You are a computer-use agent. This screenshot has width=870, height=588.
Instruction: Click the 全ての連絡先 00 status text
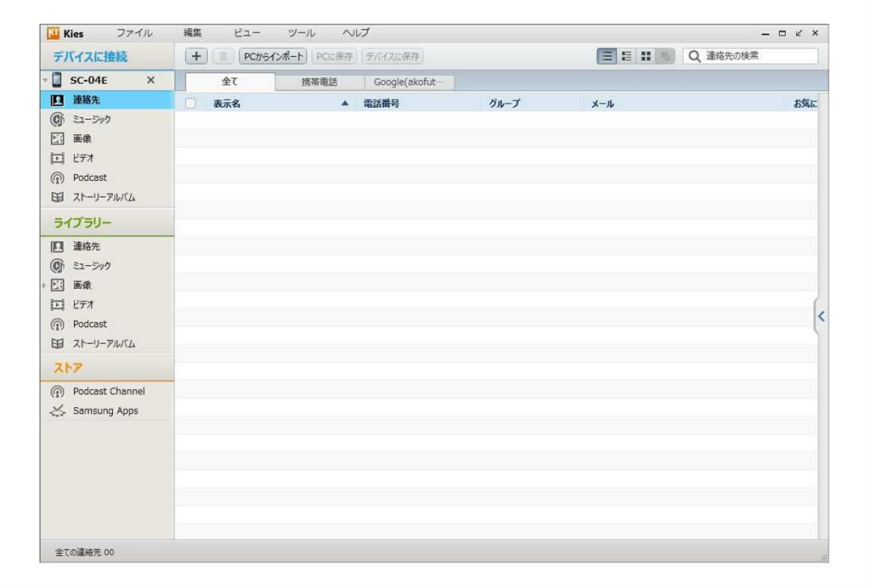84,552
